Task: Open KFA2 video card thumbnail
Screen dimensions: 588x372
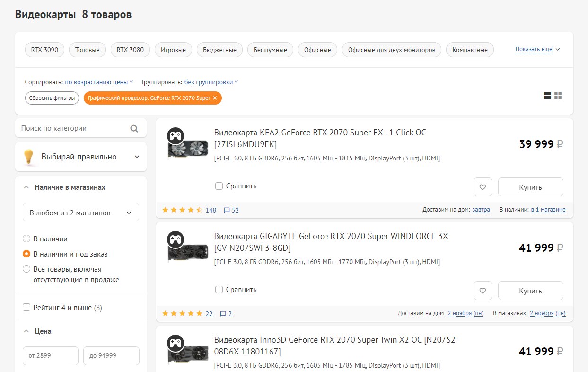Action: click(188, 149)
